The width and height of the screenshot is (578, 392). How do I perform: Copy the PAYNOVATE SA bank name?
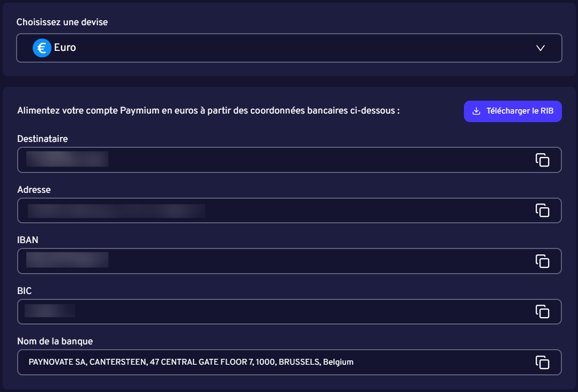[x=543, y=362]
